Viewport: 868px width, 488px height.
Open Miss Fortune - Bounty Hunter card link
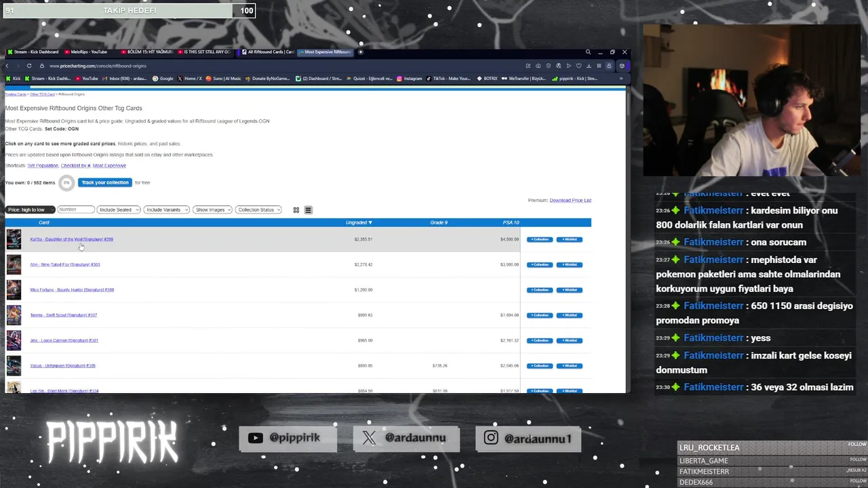pos(72,290)
